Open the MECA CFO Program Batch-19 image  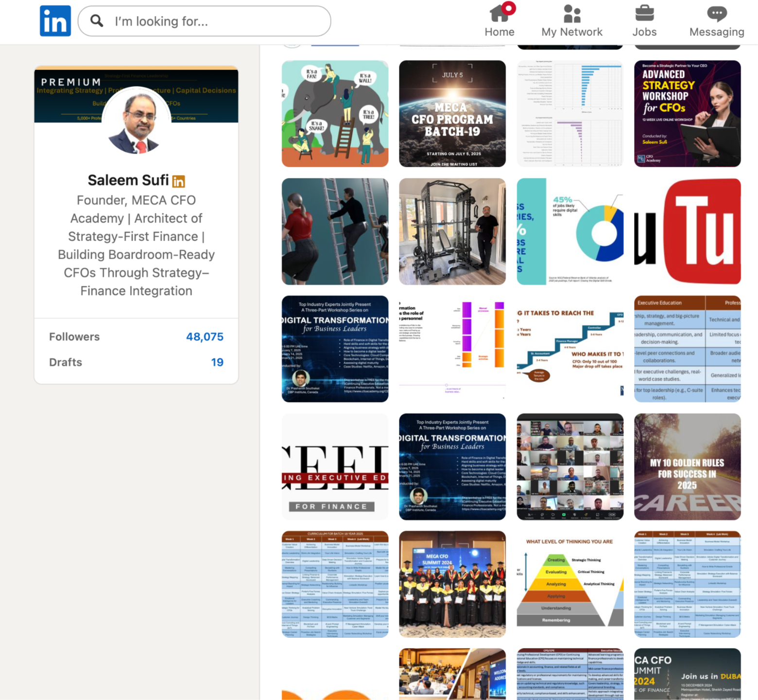(452, 114)
